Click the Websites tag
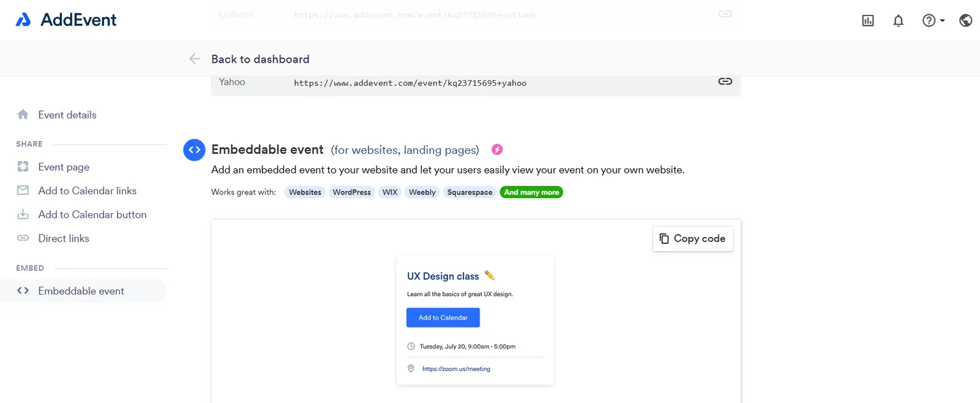980x403 pixels. pyautogui.click(x=305, y=193)
